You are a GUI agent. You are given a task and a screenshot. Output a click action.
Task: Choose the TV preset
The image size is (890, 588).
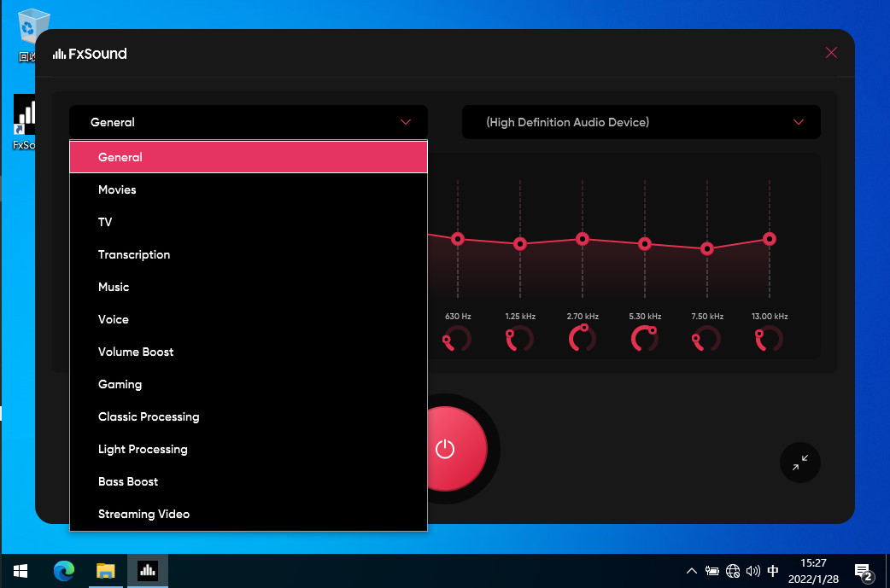click(248, 222)
